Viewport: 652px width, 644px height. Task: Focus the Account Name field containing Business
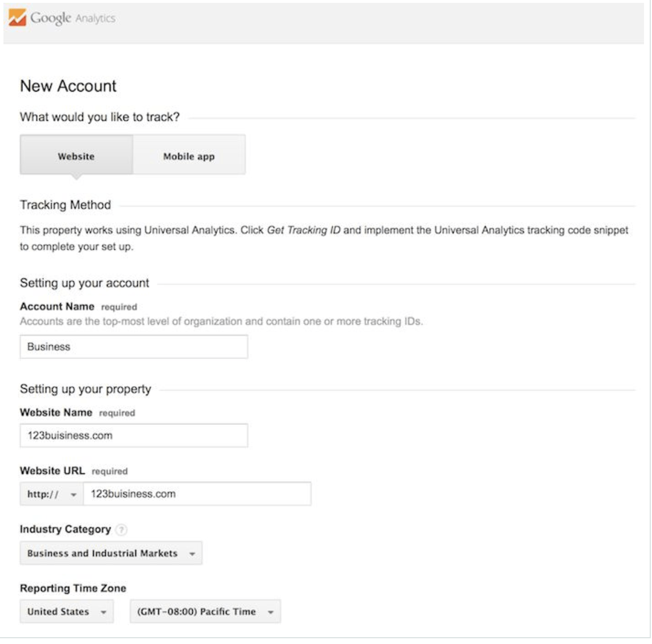point(133,347)
